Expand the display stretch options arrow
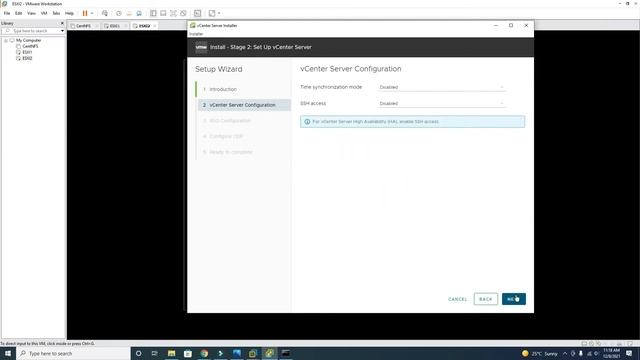 (219, 13)
